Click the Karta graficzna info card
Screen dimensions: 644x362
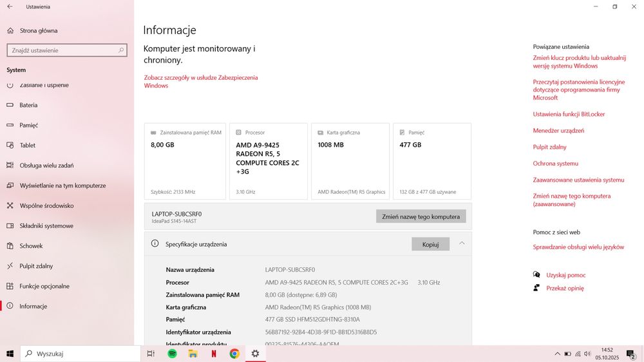[350, 162]
